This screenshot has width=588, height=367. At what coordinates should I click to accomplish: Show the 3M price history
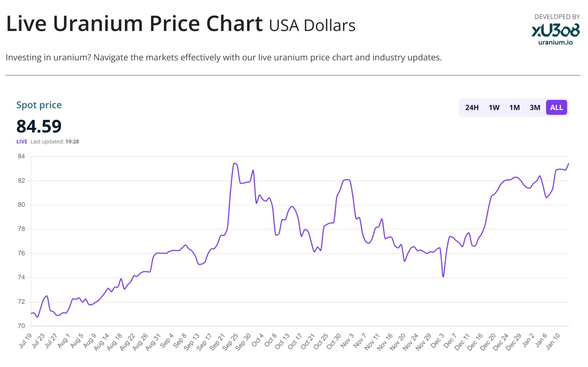click(535, 107)
